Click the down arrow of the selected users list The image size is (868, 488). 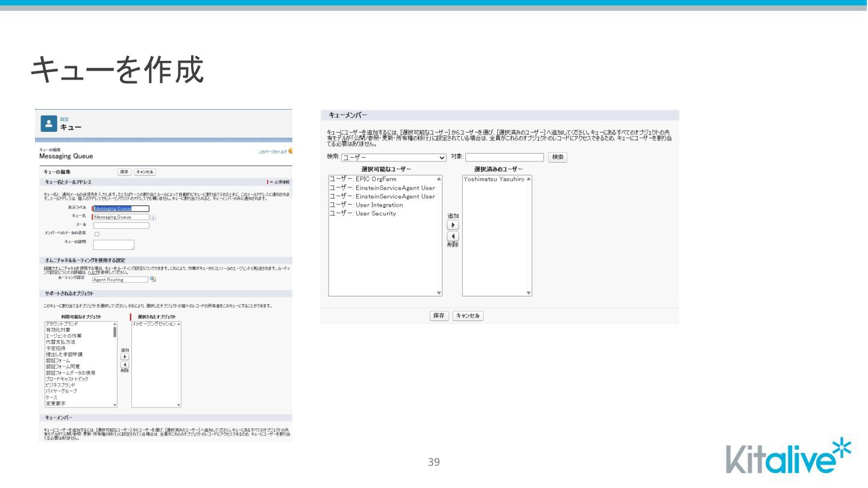point(529,293)
